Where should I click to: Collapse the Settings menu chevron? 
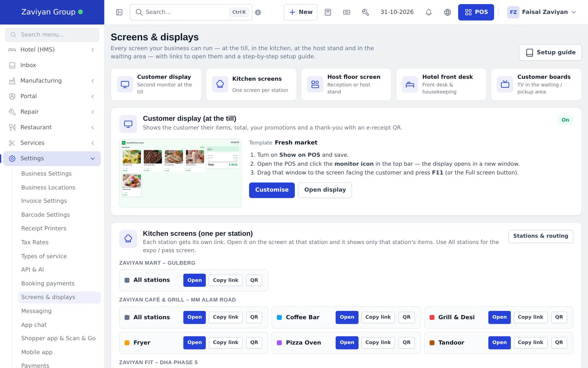93,158
